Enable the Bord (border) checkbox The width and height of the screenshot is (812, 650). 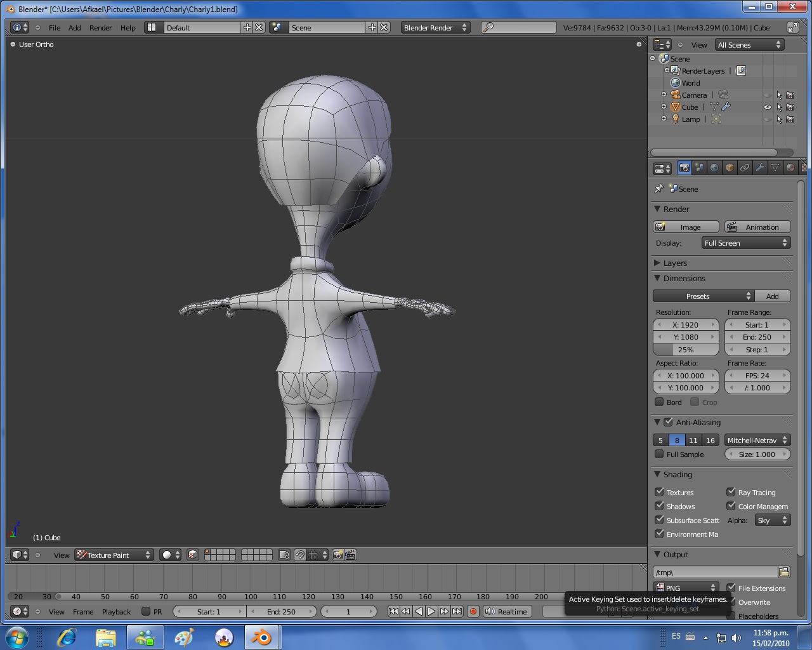[659, 402]
